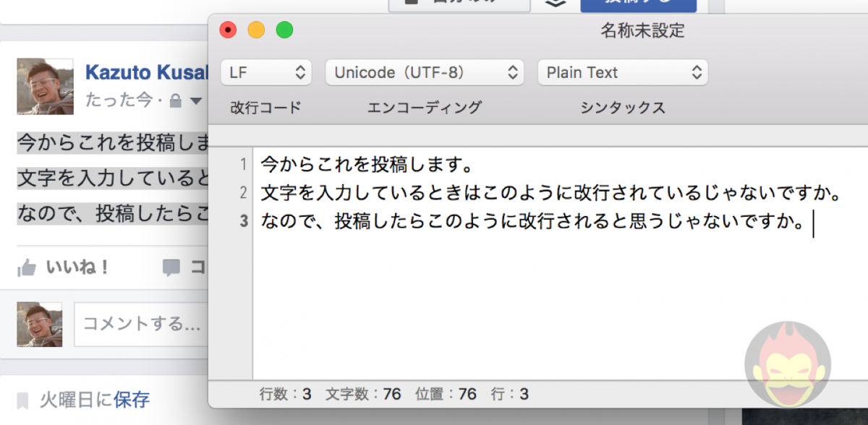Screen dimensions: 868x425
Task: Open the Unicode (UTF-8) encoding dropdown
Action: point(424,72)
